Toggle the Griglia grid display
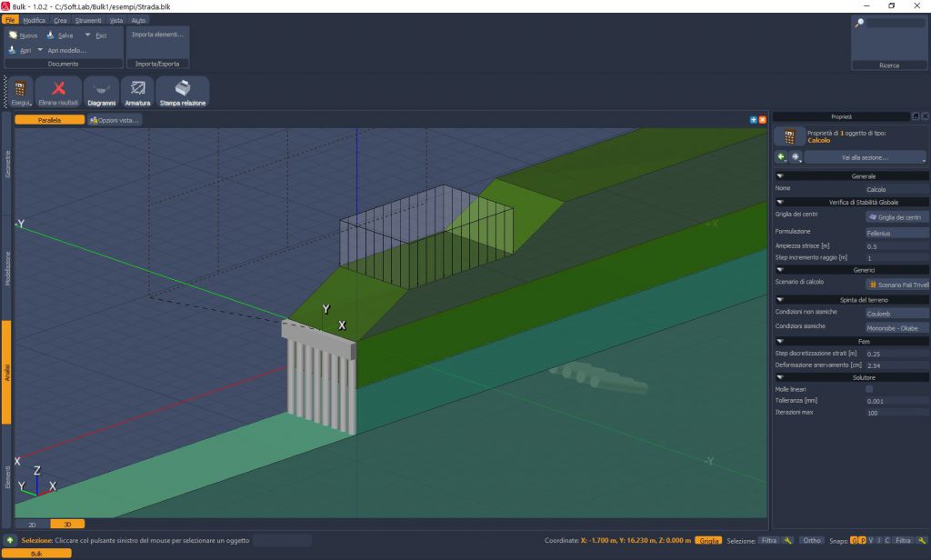The image size is (931, 560). [708, 540]
